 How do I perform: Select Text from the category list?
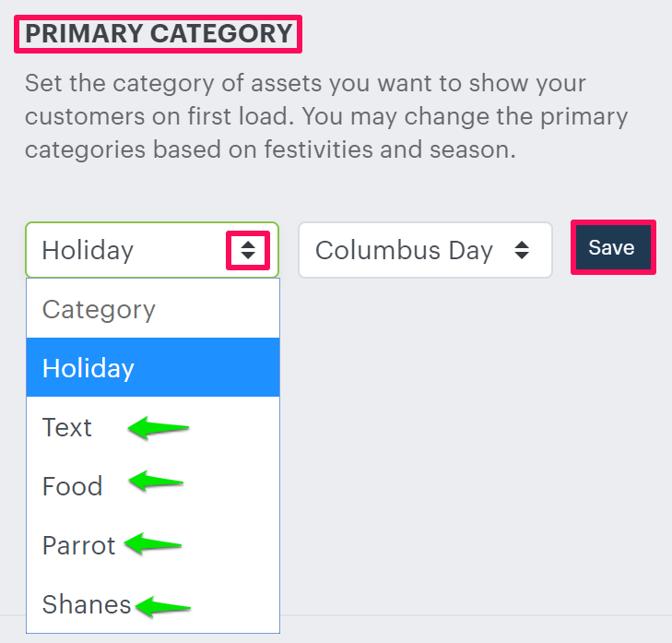pos(67,428)
